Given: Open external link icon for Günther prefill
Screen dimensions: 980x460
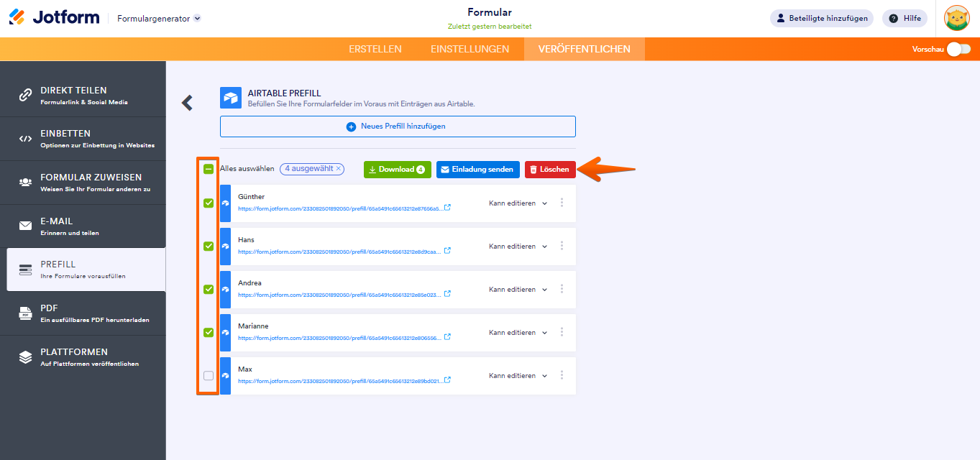Looking at the screenshot, I should point(448,208).
